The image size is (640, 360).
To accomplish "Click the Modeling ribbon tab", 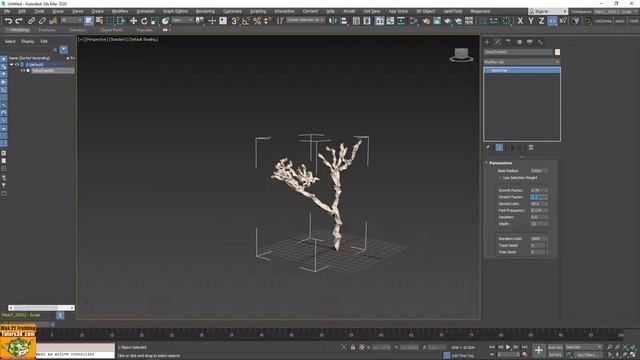I will point(19,30).
